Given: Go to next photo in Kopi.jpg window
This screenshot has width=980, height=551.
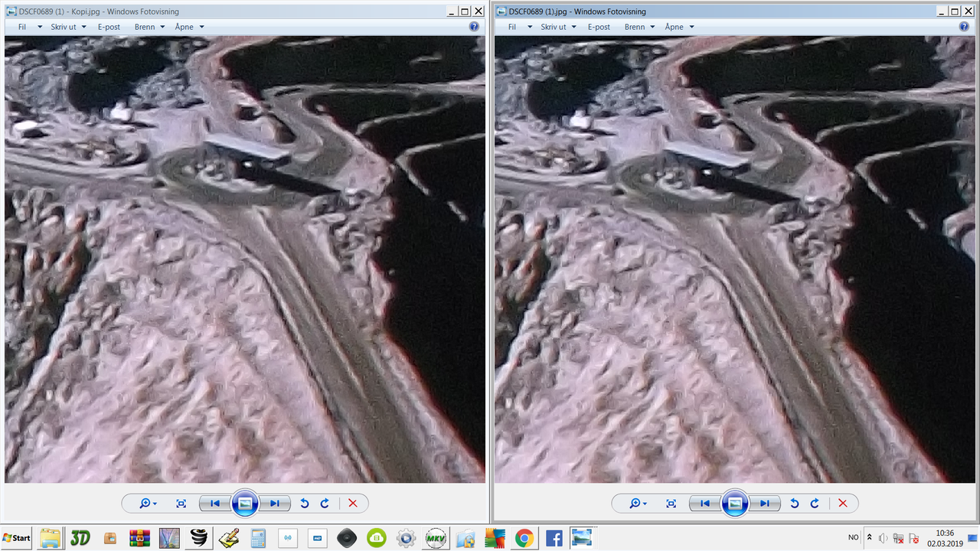Looking at the screenshot, I should (x=274, y=503).
